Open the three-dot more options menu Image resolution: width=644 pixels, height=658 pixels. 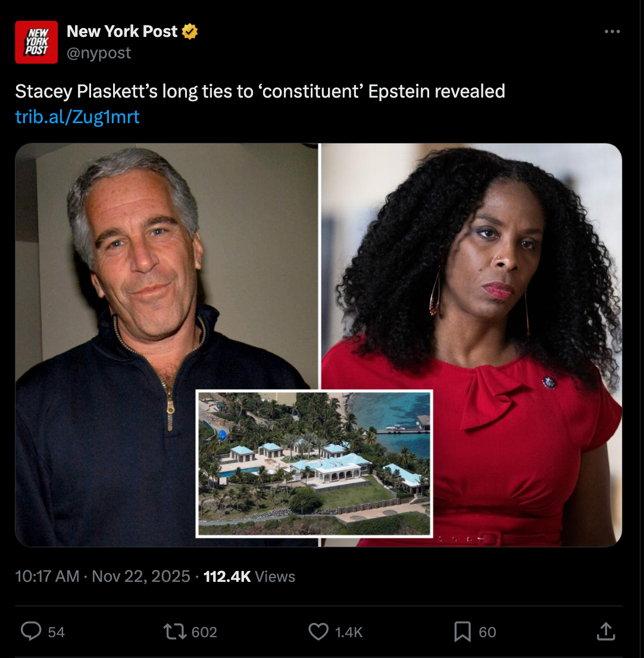(x=612, y=32)
